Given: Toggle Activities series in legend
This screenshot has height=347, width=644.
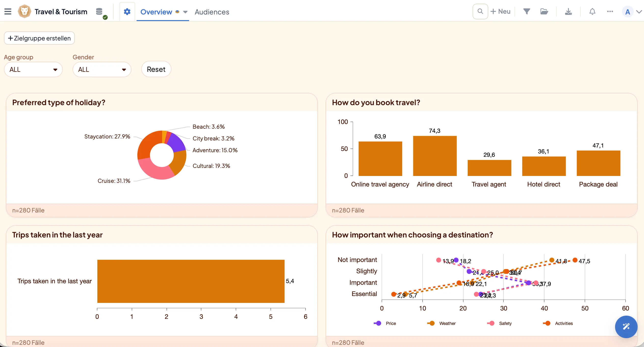Looking at the screenshot, I should 558,323.
